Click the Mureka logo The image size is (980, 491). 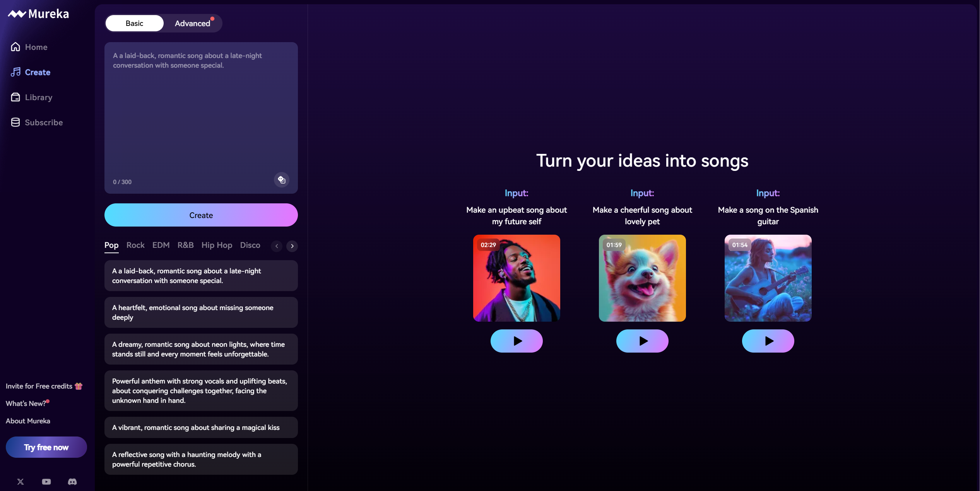[38, 14]
